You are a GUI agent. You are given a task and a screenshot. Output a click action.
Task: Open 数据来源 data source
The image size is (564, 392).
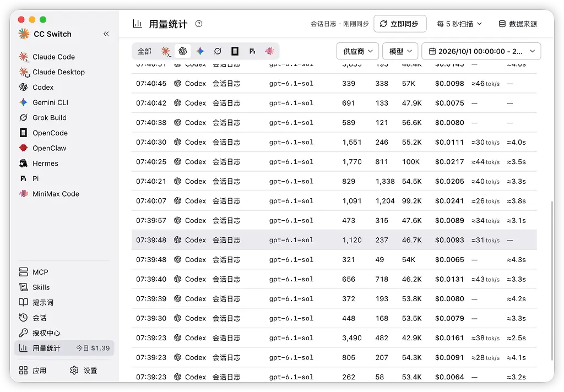coord(518,24)
